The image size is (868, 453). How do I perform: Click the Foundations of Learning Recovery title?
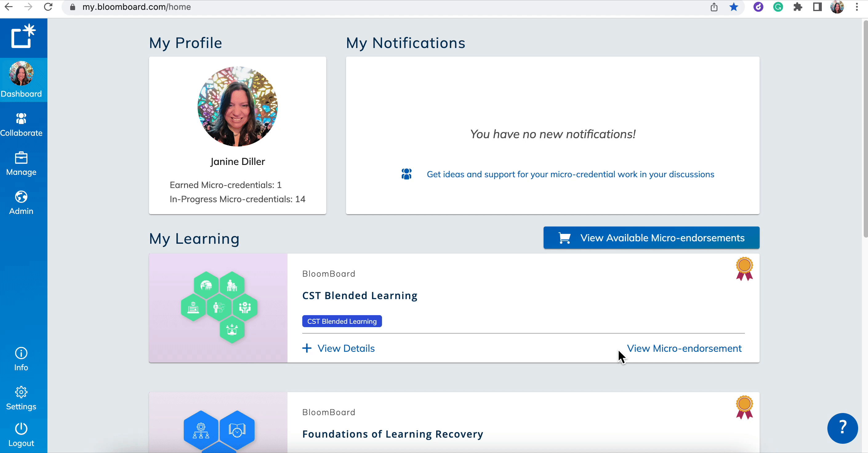point(392,434)
